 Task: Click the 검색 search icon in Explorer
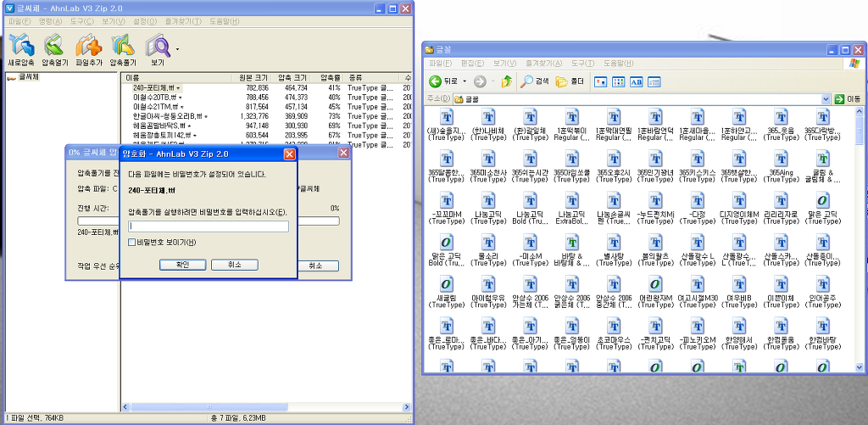click(x=528, y=81)
